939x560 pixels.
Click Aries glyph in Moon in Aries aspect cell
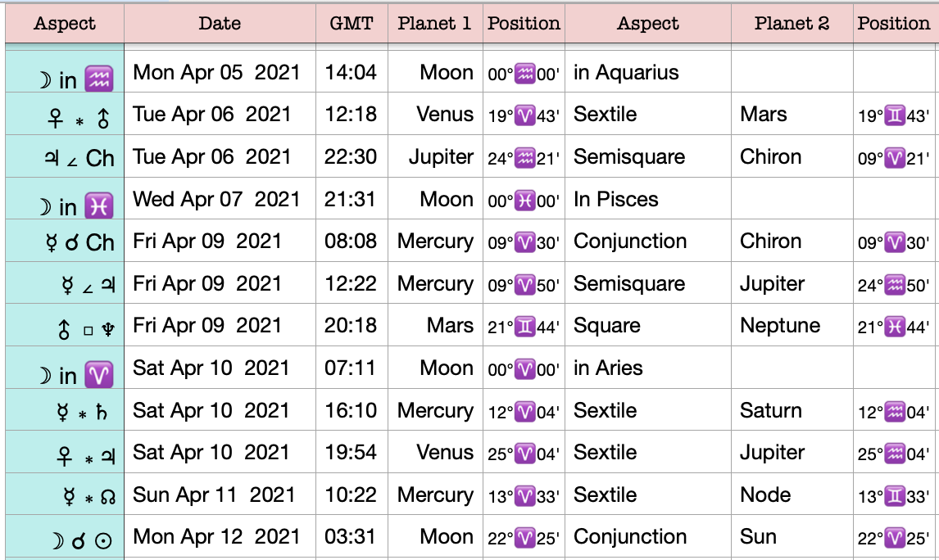[x=99, y=375]
